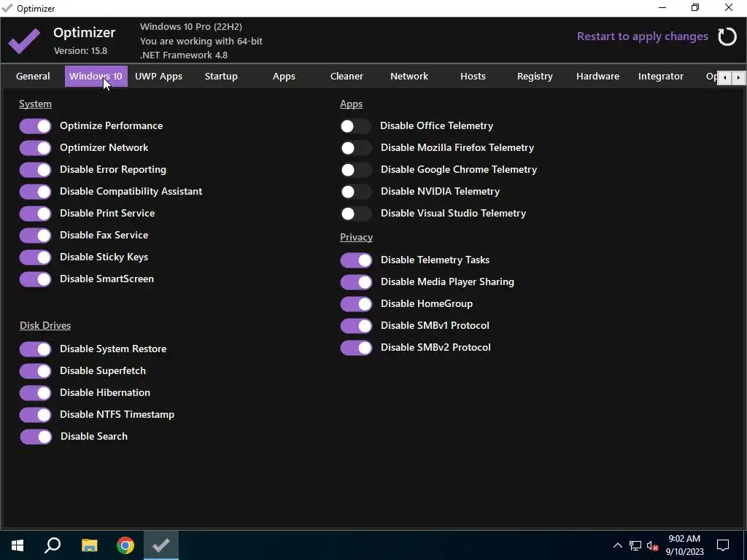The image size is (747, 560).
Task: Enable Disable Google Chrome Telemetry switch
Action: pos(356,170)
